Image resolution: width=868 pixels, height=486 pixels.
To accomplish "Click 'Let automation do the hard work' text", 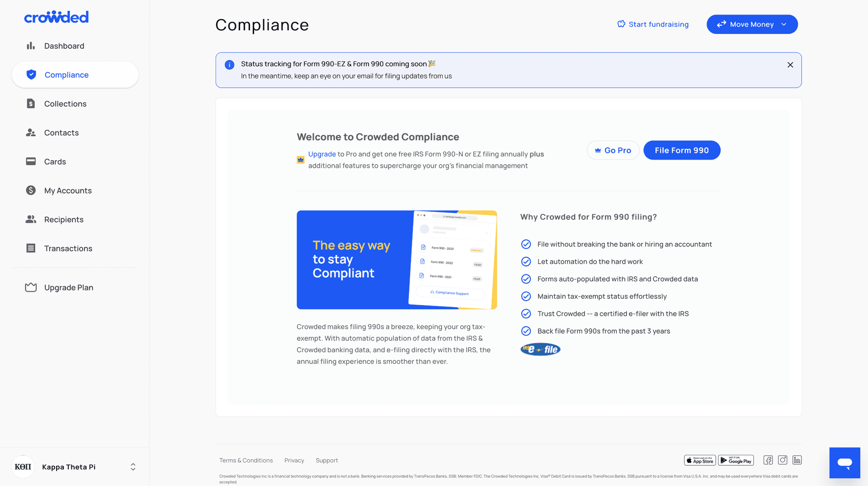I will pos(590,262).
